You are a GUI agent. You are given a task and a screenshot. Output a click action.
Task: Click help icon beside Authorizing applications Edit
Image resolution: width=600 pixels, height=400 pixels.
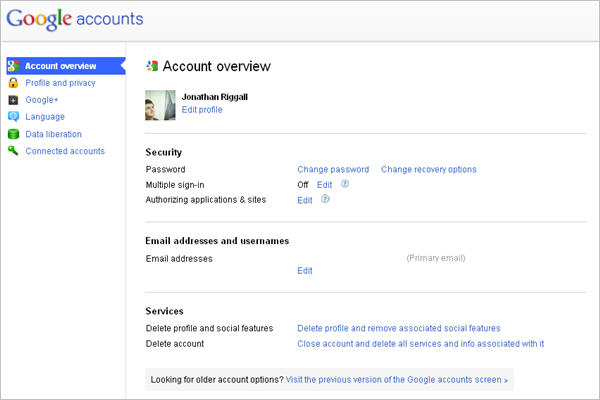325,200
